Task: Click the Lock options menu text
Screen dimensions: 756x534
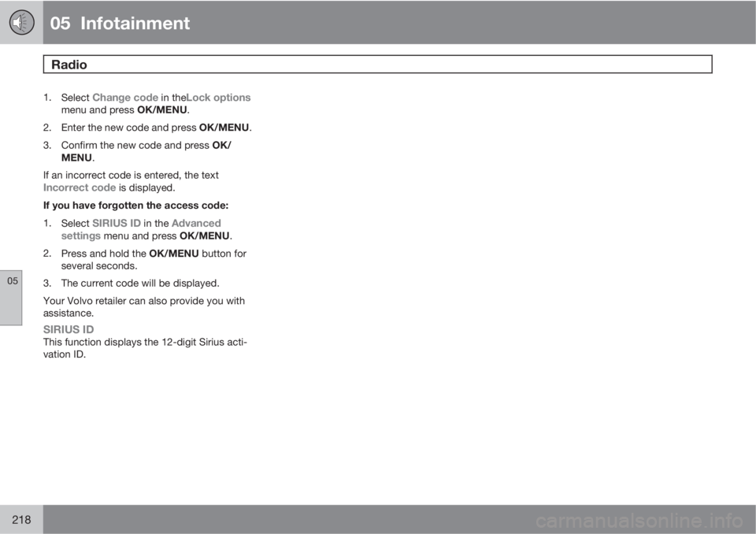Action: click(218, 98)
